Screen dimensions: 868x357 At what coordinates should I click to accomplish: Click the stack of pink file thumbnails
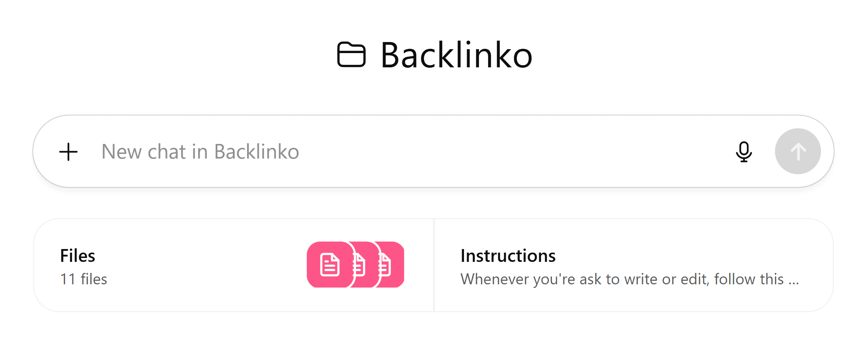(356, 265)
